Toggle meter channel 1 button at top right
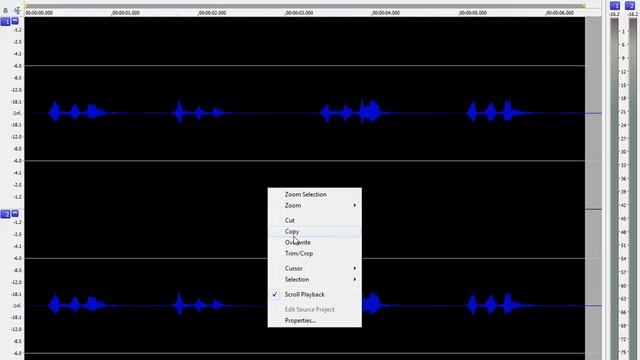Viewport: 640px width, 360px height. [x=615, y=6]
